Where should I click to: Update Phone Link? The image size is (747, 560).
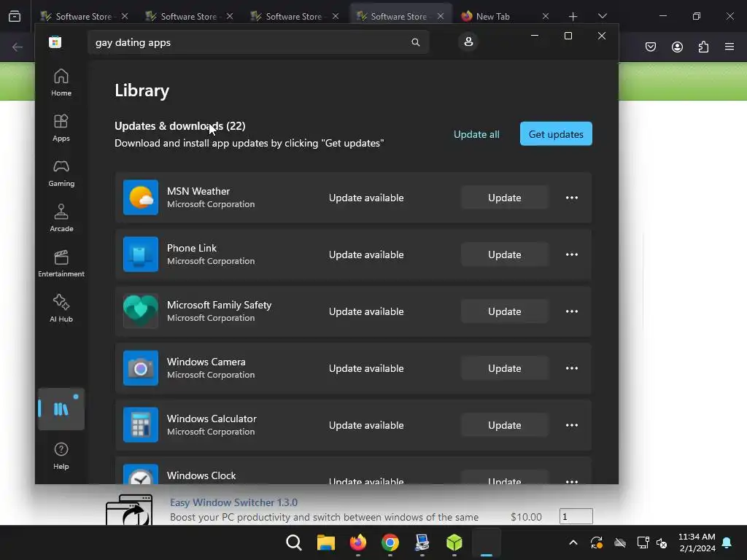click(x=505, y=254)
